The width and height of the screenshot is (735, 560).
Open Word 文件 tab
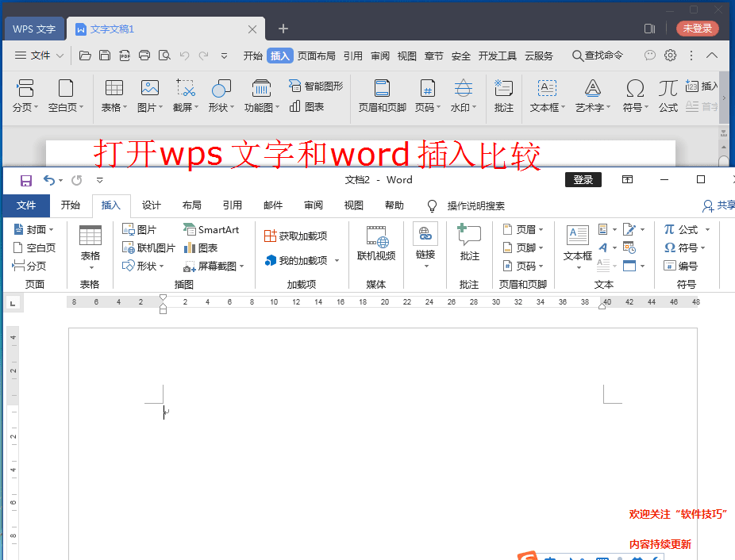[26, 205]
